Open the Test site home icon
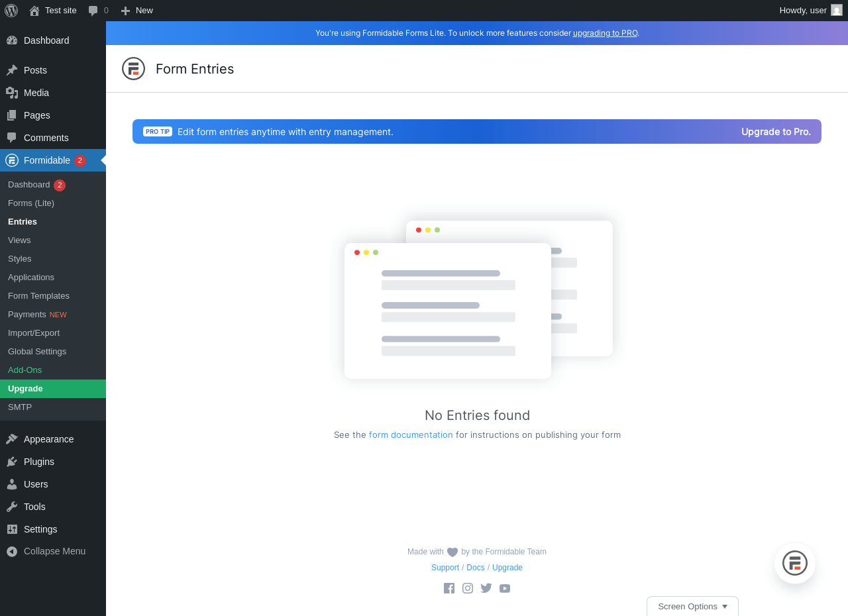This screenshot has width=848, height=616. click(x=34, y=11)
